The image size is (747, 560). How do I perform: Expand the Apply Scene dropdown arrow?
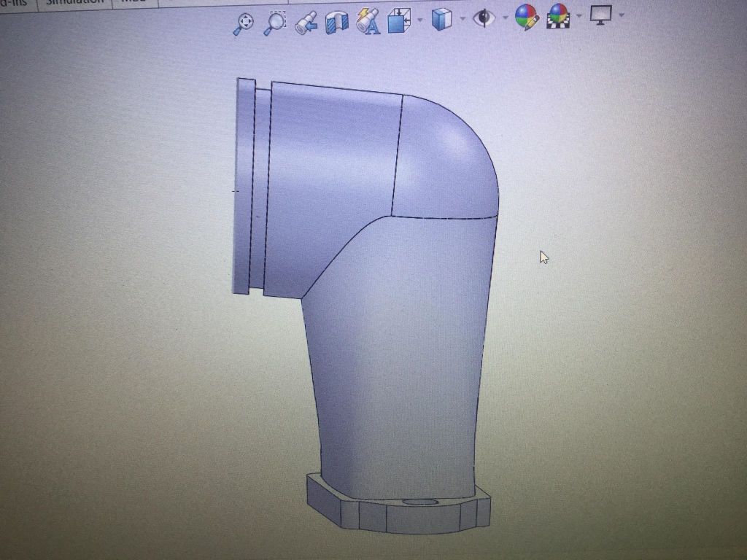point(579,15)
